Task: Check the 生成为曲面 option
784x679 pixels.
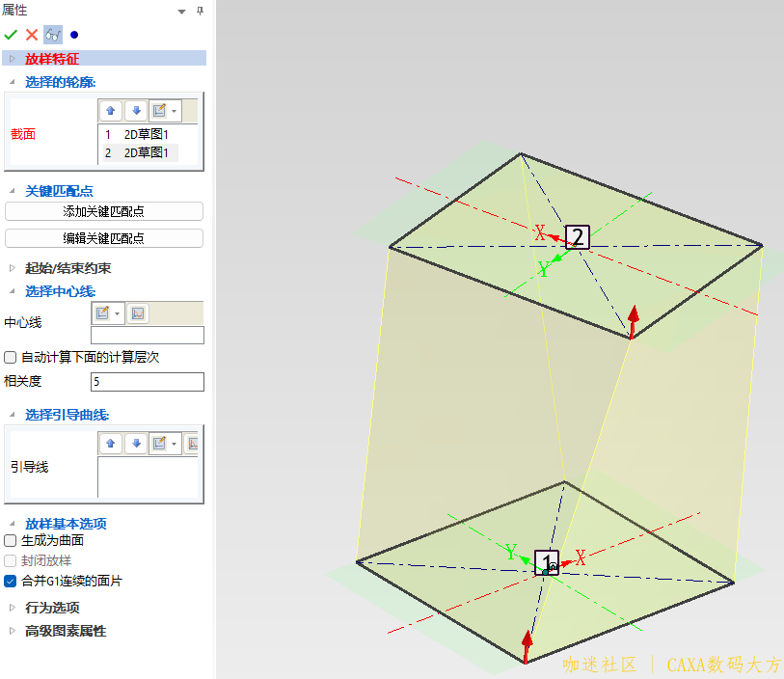Action: pyautogui.click(x=11, y=541)
